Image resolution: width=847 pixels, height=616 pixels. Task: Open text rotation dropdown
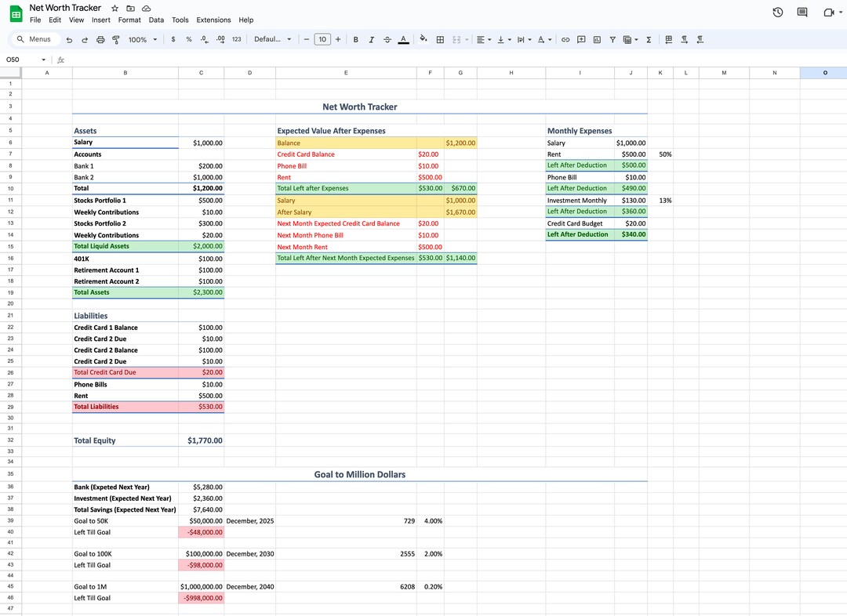click(544, 39)
